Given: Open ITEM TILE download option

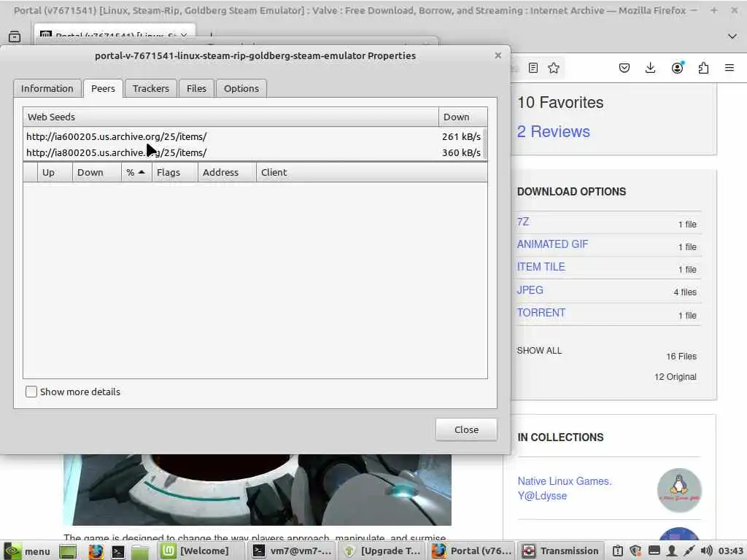Looking at the screenshot, I should pyautogui.click(x=541, y=267).
